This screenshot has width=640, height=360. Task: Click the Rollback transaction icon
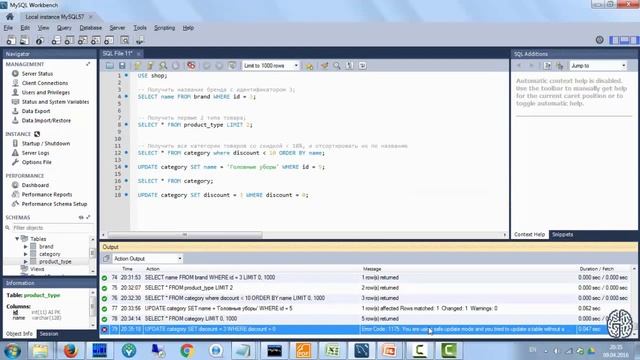click(x=219, y=65)
